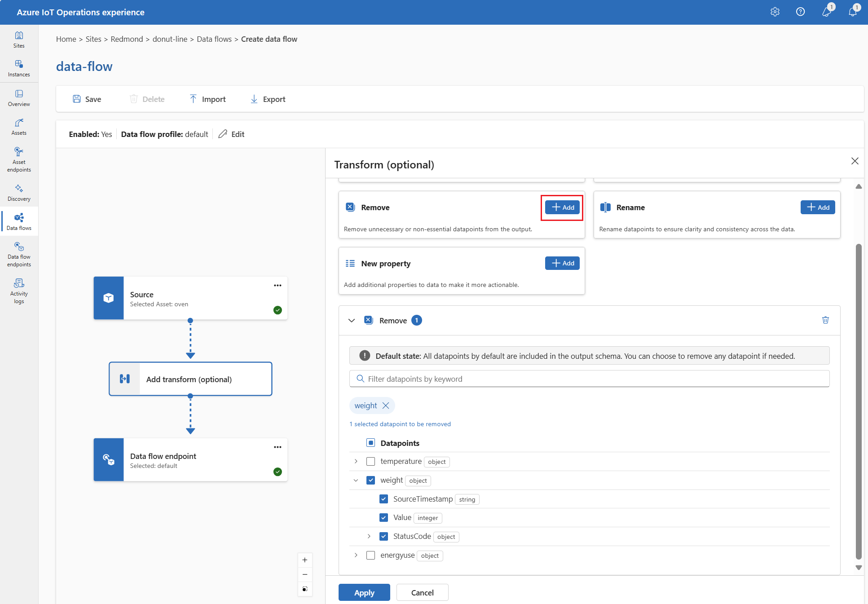Collapse the Remove transform section
The width and height of the screenshot is (868, 604).
(352, 320)
